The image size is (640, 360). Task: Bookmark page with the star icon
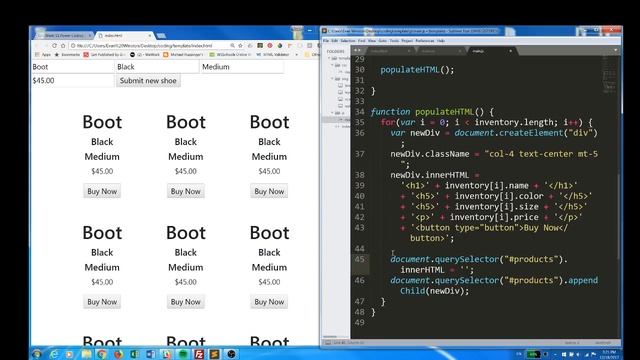[240, 46]
